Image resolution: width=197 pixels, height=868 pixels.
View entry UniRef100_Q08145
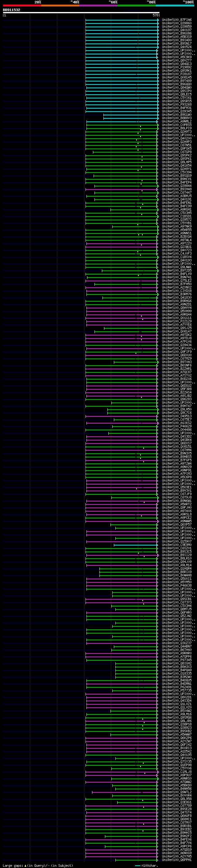(x=177, y=78)
